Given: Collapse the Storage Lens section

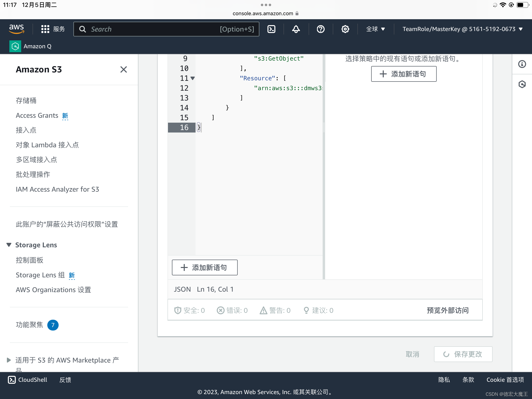Looking at the screenshot, I should point(9,245).
